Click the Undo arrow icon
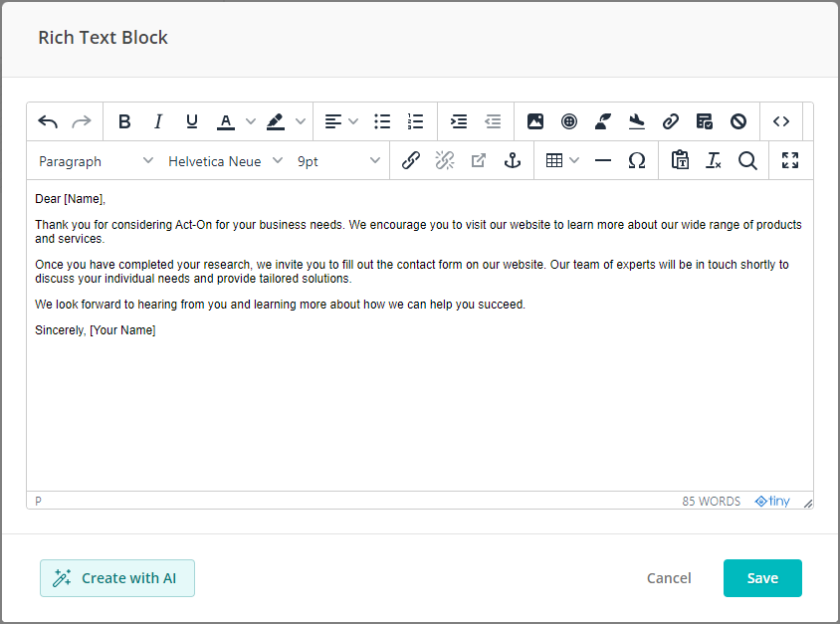Image resolution: width=840 pixels, height=624 pixels. 48,121
